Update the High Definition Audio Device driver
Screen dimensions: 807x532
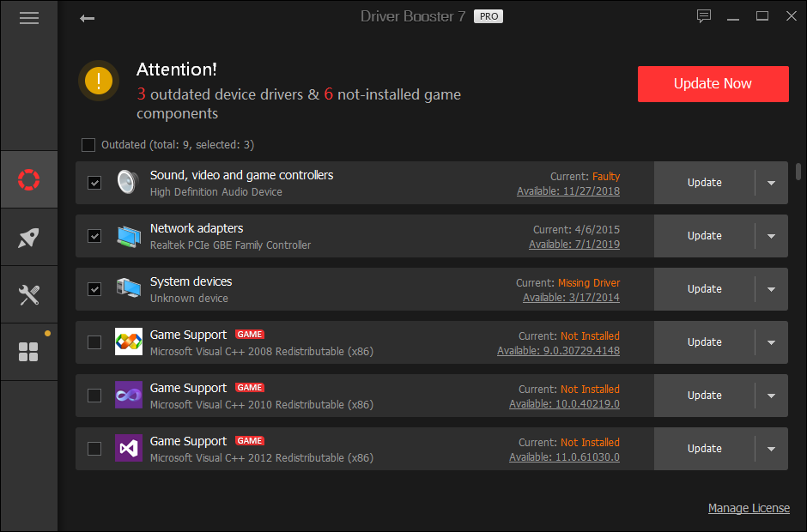click(704, 183)
